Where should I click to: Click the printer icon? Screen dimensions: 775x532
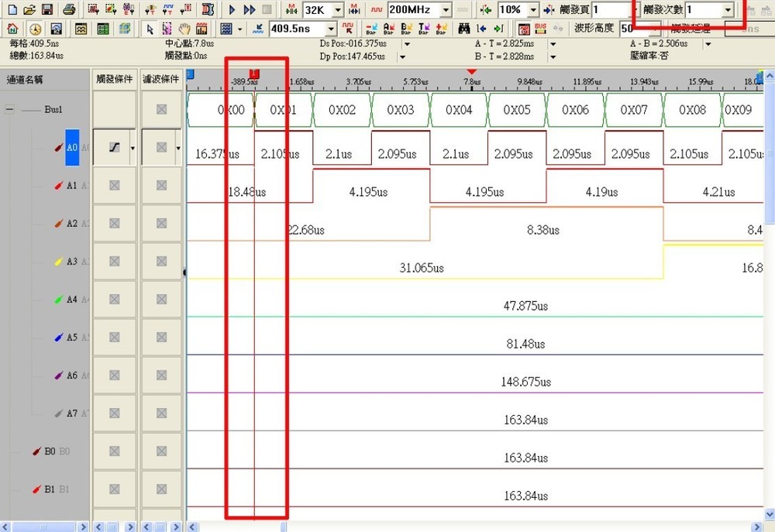(x=69, y=9)
